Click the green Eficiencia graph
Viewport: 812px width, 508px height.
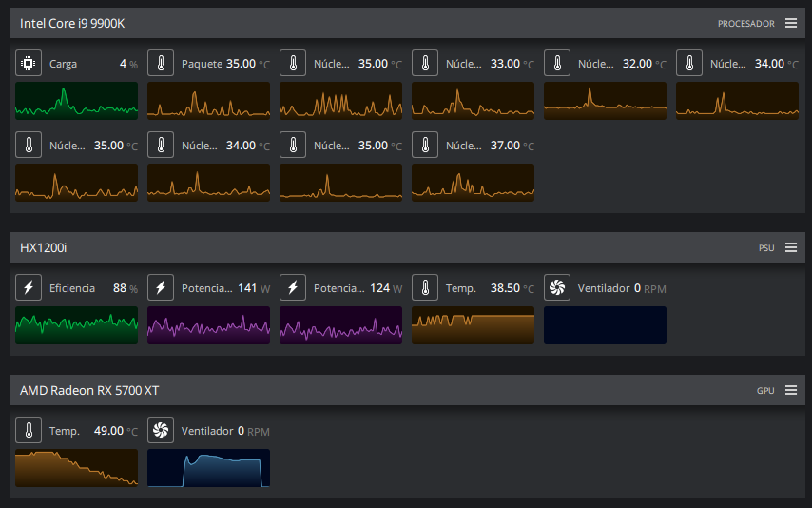[77, 325]
